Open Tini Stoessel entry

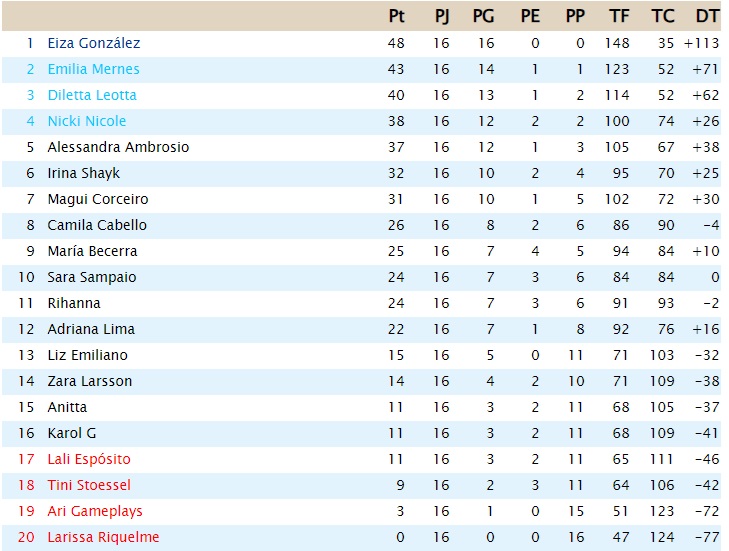89,485
